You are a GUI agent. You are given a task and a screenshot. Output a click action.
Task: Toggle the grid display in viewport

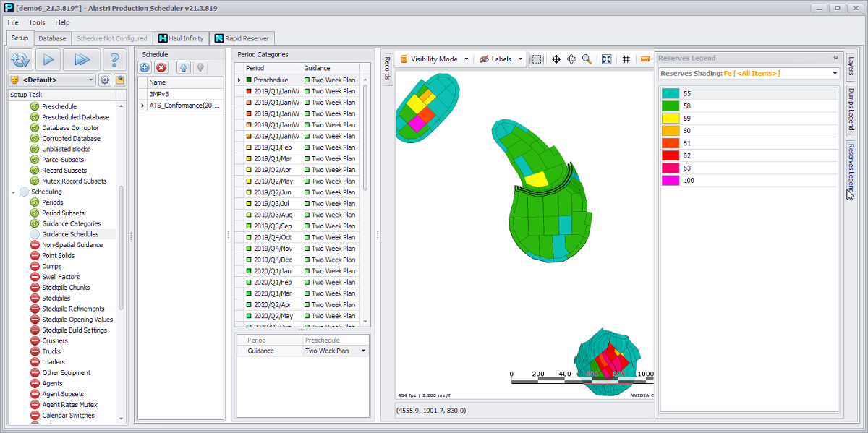pyautogui.click(x=626, y=59)
